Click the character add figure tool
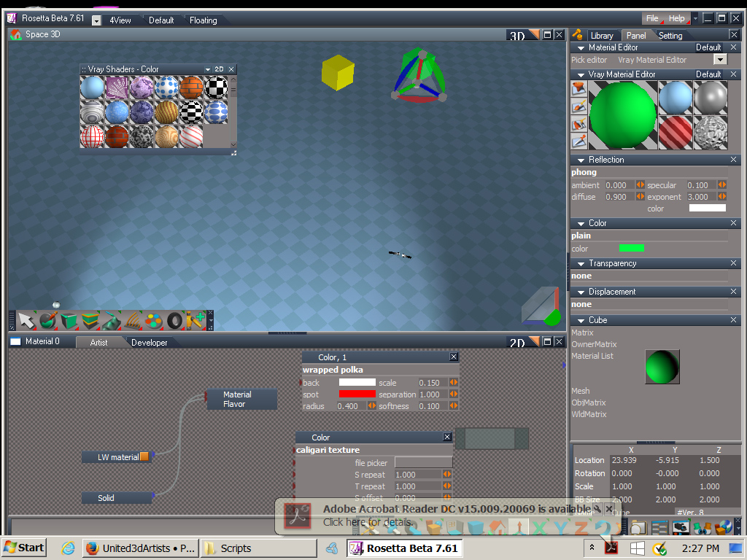Viewport: 747px width, 560px height. (x=195, y=321)
